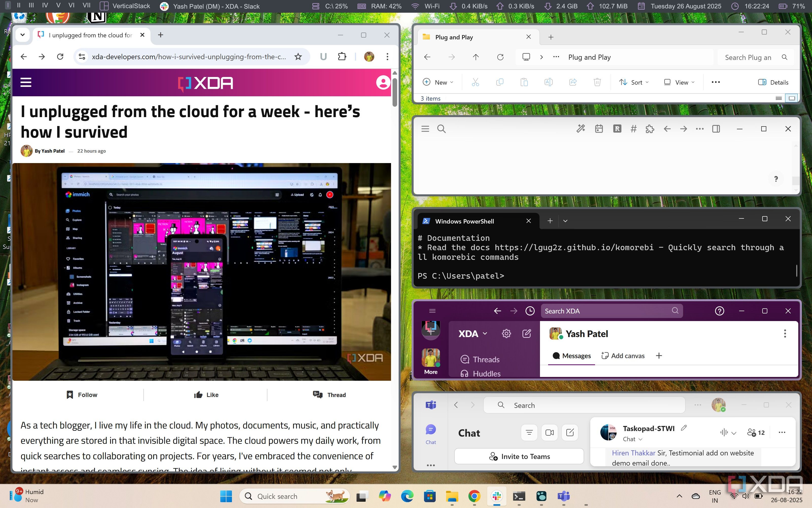Open the Slack history clock icon
The image size is (812, 508).
point(530,311)
